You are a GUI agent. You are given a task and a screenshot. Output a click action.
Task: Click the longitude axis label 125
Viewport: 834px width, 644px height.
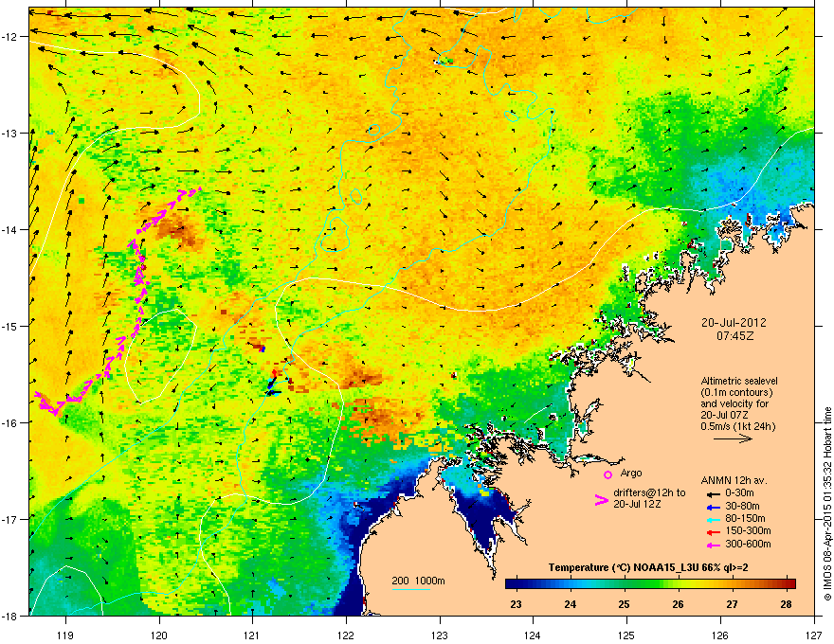626,635
